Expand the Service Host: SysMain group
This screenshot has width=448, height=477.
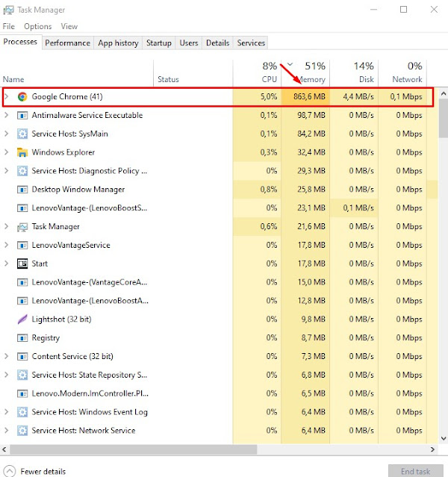click(7, 134)
